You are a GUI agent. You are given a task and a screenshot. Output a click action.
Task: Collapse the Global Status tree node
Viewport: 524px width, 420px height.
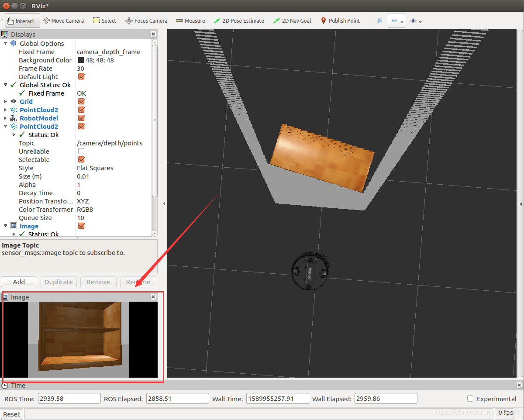(5, 85)
